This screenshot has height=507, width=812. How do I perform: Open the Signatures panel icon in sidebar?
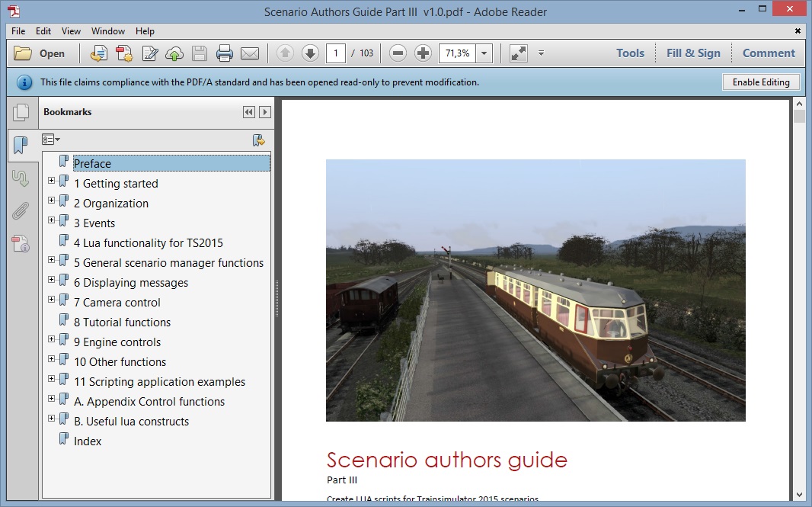click(x=21, y=178)
